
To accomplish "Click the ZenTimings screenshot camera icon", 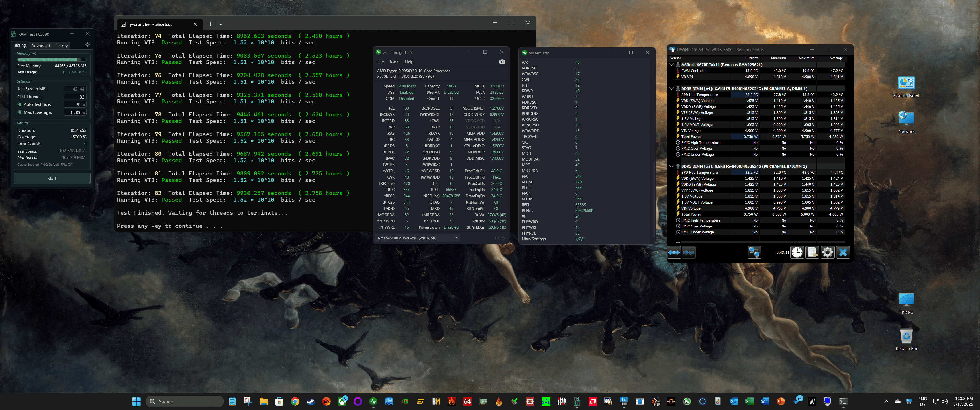I will (502, 61).
